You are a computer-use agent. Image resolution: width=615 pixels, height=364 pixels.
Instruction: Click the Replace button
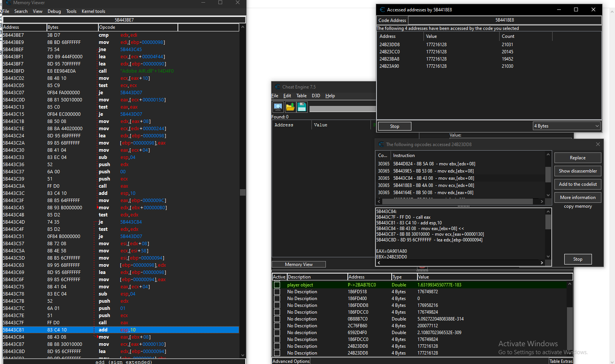[578, 158]
